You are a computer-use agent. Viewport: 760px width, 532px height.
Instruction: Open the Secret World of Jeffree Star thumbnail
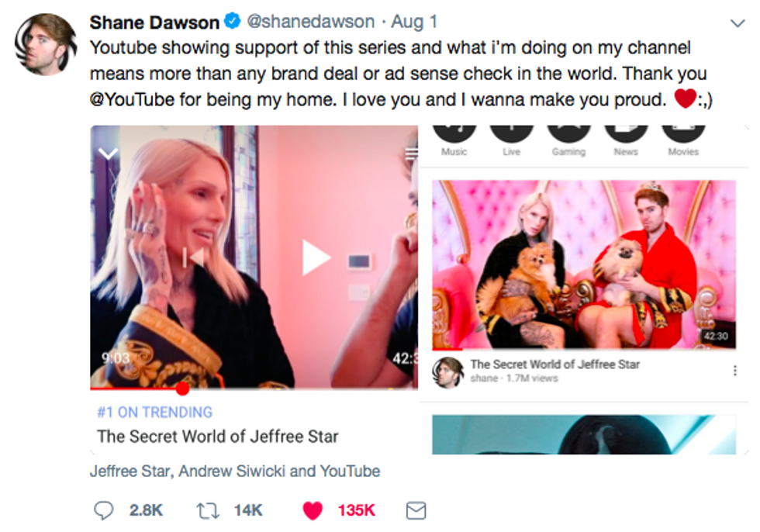(583, 264)
